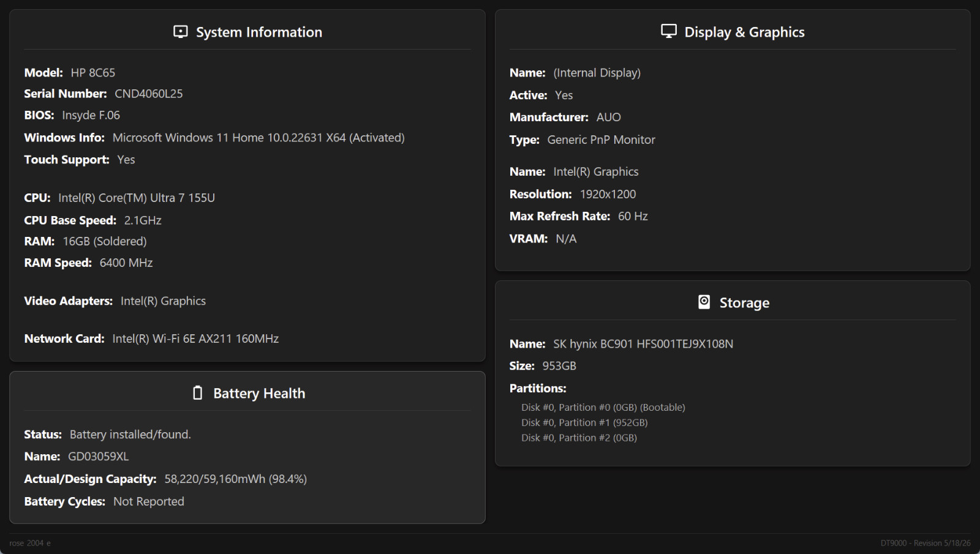This screenshot has height=554, width=980.
Task: Click the Battery Health heading
Action: [259, 393]
